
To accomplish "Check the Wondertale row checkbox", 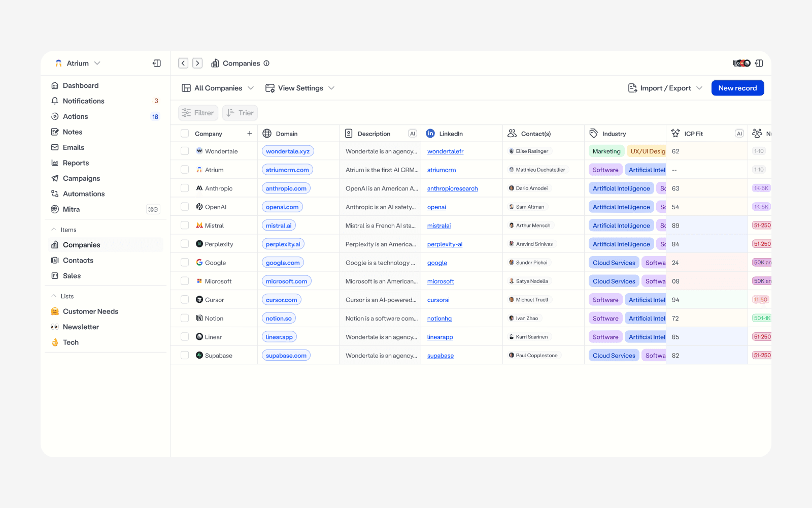I will pyautogui.click(x=185, y=151).
